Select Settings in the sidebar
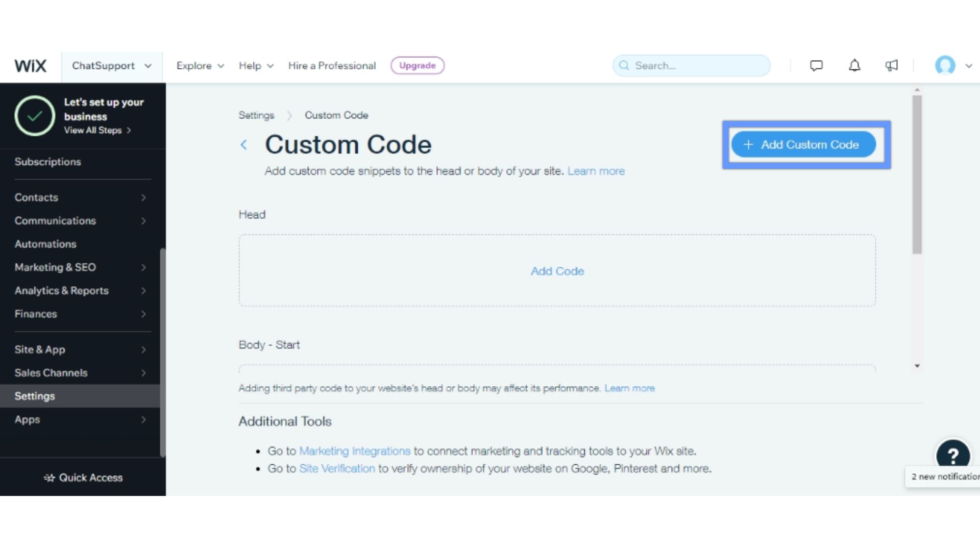The width and height of the screenshot is (980, 551). pyautogui.click(x=80, y=396)
